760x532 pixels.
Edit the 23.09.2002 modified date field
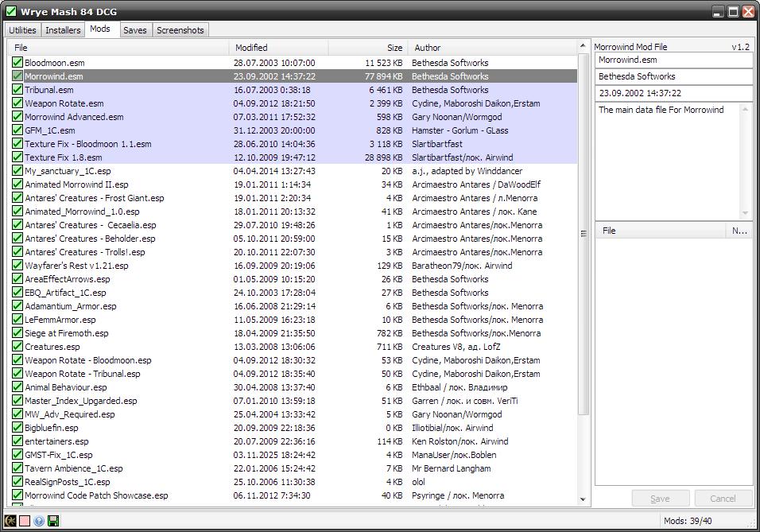(x=673, y=93)
